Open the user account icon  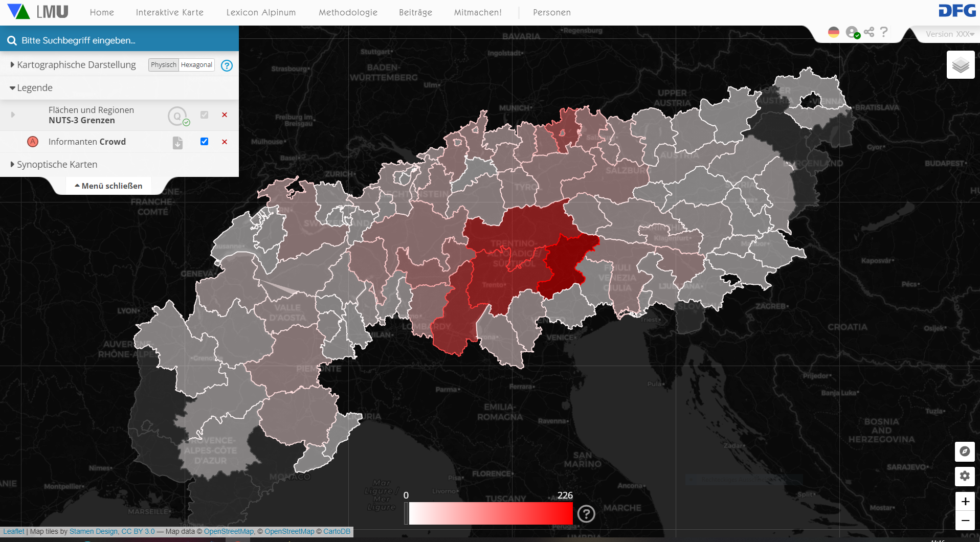click(x=852, y=32)
